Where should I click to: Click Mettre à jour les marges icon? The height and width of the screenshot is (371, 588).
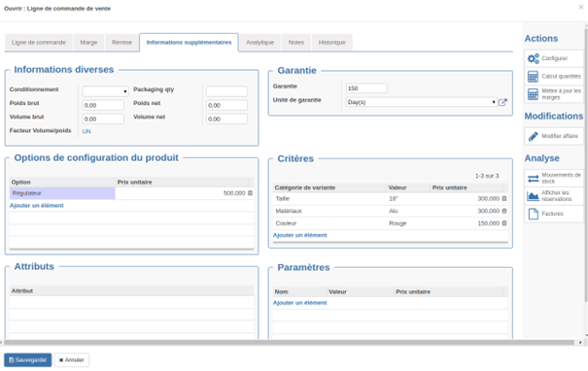click(x=533, y=94)
